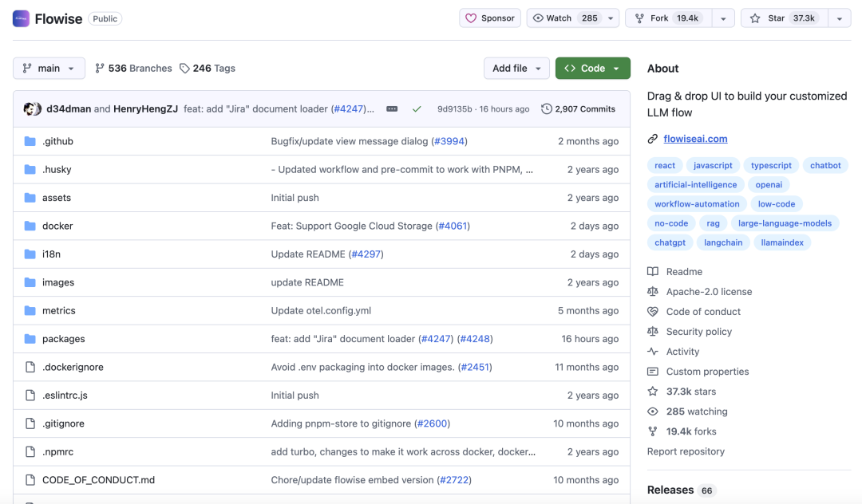Click the workflow-automation topic tag
The image size is (862, 504).
(x=697, y=203)
